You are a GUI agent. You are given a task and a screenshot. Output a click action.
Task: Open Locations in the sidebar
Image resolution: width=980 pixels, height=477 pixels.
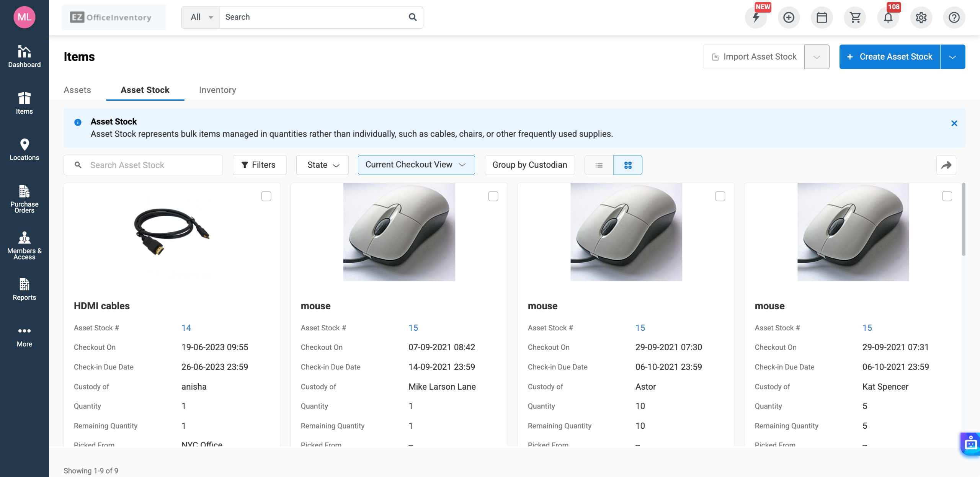click(x=24, y=149)
